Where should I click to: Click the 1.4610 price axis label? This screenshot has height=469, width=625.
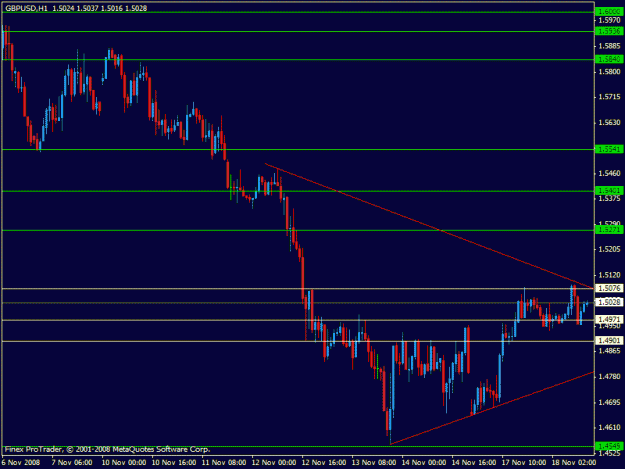pyautogui.click(x=609, y=428)
